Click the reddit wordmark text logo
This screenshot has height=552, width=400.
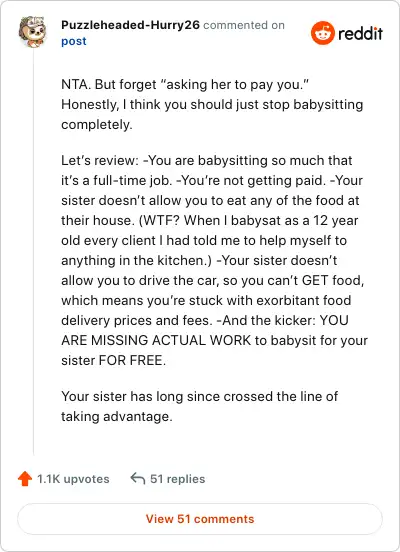coord(360,33)
